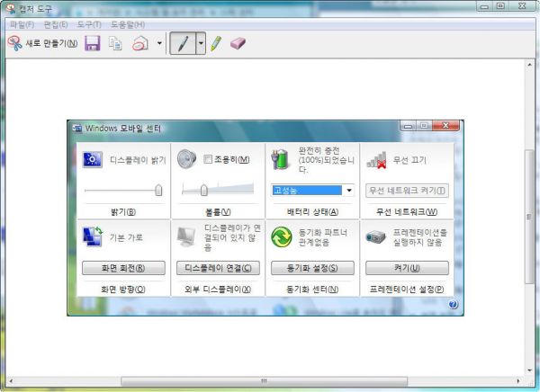Screen dimensions: 540x392
Task: Open the 도구(T) menu
Action: 89,24
